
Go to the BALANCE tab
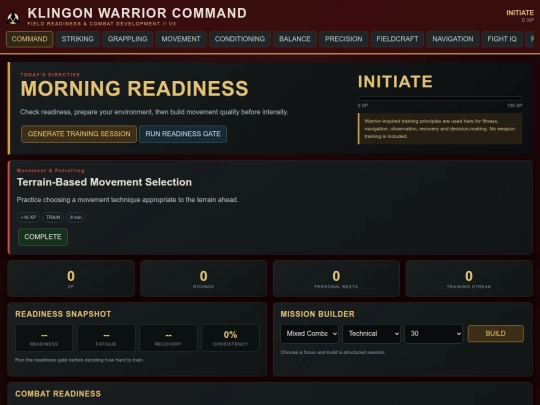pyautogui.click(x=295, y=39)
